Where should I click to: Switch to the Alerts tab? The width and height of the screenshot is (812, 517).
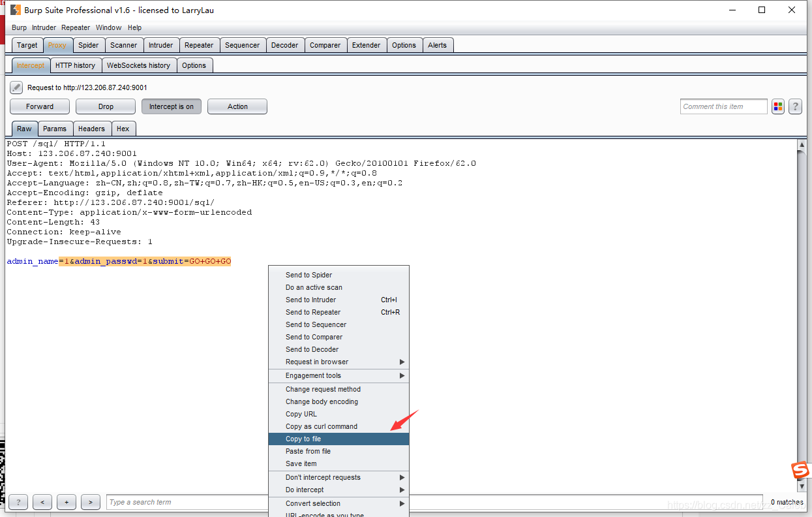pos(438,45)
